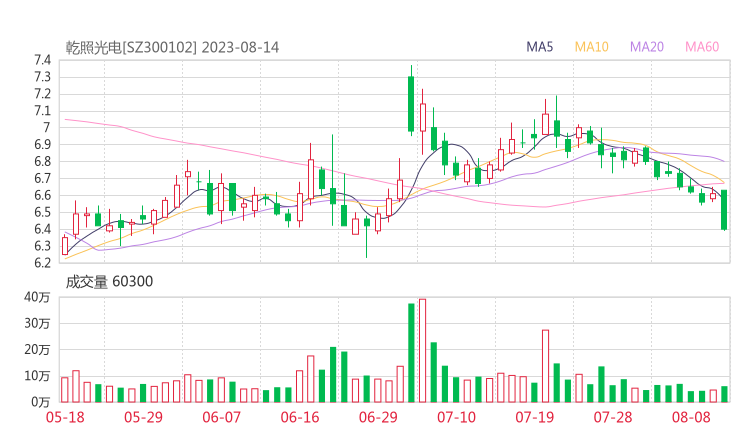The image size is (740, 440).
Task: Click the last green candlestick at chart's right edge
Action: 724,210
